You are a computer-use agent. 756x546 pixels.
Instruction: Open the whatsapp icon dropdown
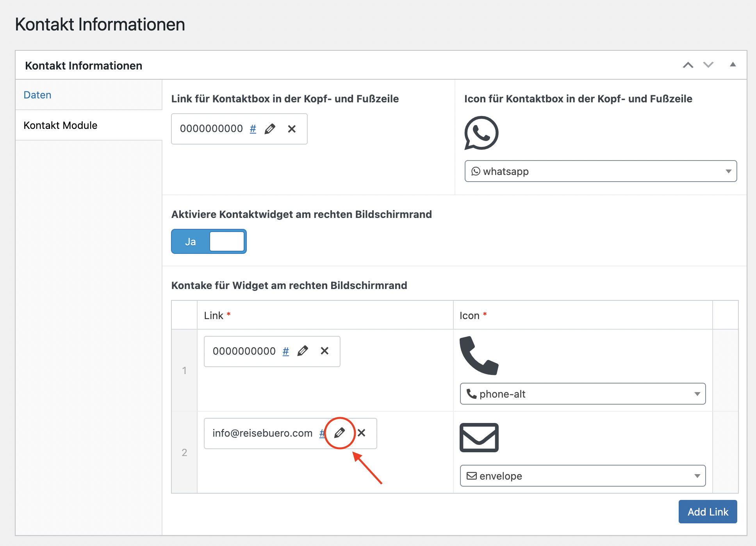[600, 171]
